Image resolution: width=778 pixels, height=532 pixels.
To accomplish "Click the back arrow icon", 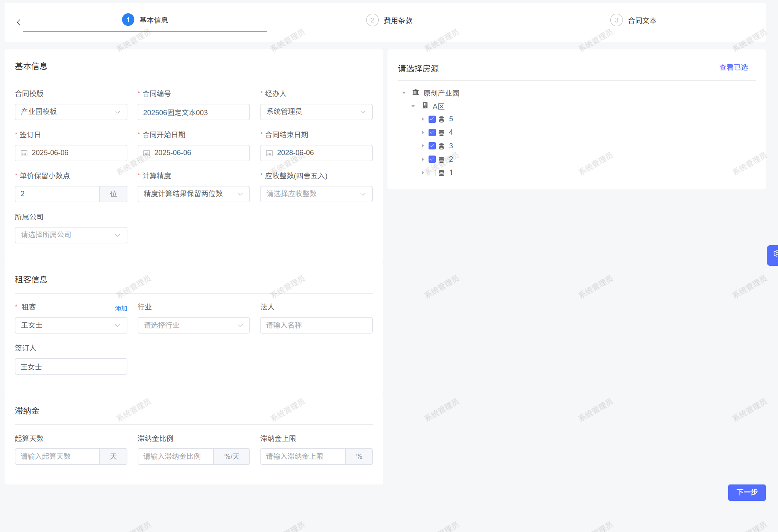I will tap(19, 22).
